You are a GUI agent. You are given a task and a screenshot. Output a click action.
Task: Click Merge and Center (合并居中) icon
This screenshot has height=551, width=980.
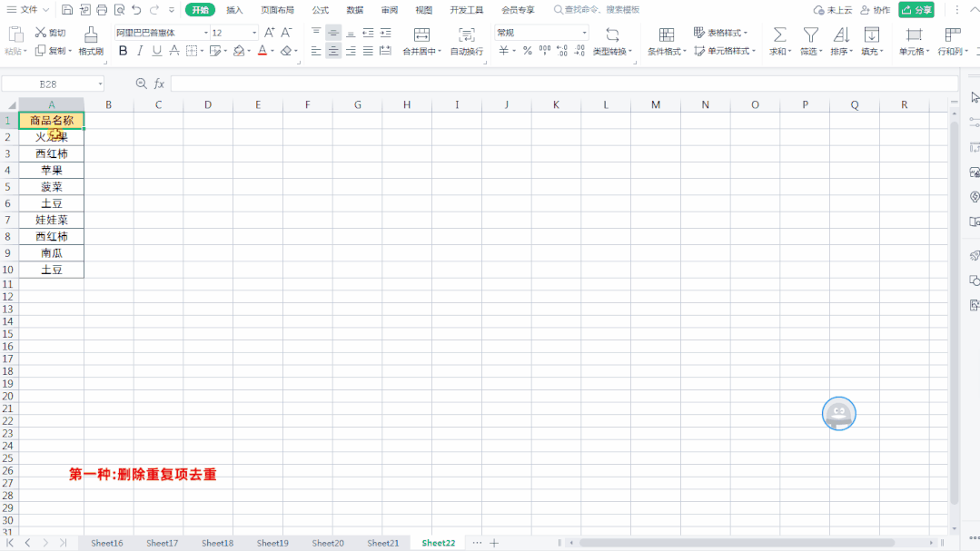(421, 34)
